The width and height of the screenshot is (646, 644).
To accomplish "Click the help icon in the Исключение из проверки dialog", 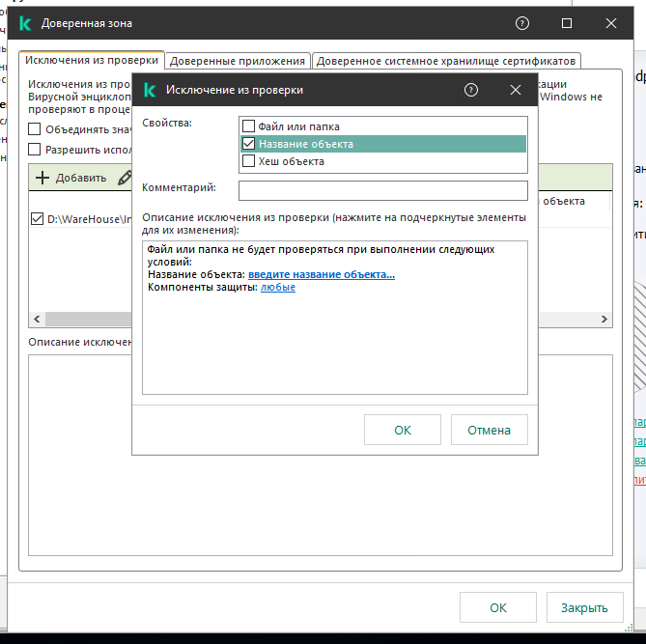I will click(x=471, y=90).
